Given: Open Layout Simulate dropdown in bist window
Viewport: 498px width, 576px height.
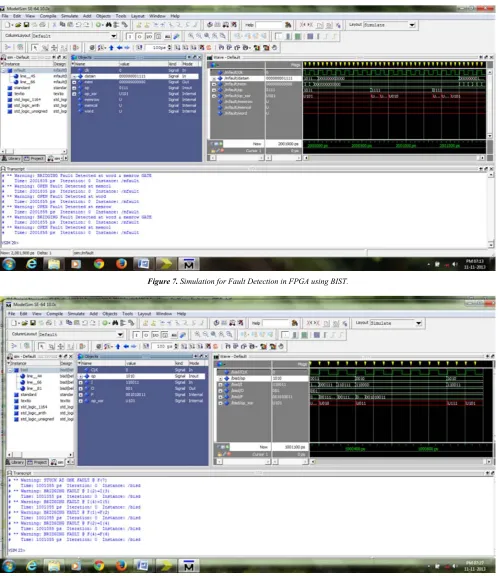Looking at the screenshot, I should 419,323.
